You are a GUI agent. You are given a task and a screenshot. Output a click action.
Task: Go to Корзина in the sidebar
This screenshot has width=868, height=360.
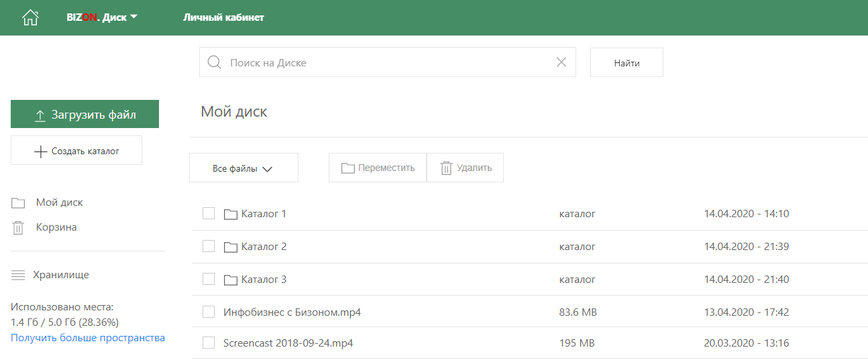pyautogui.click(x=56, y=227)
